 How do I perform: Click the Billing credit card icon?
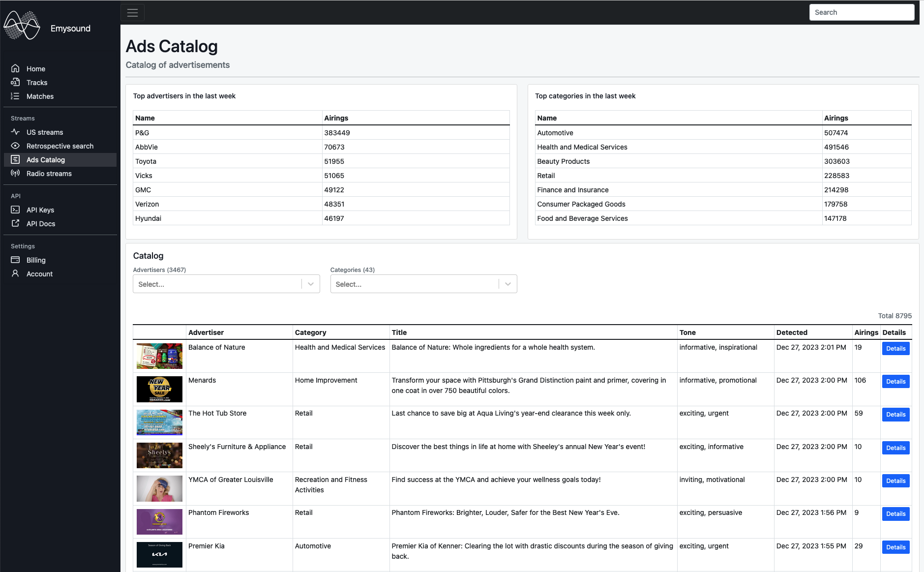point(15,260)
